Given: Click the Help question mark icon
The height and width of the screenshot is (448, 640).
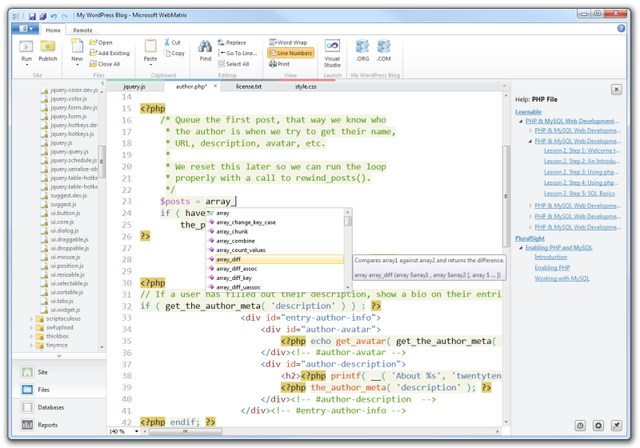Looking at the screenshot, I should pos(621,29).
